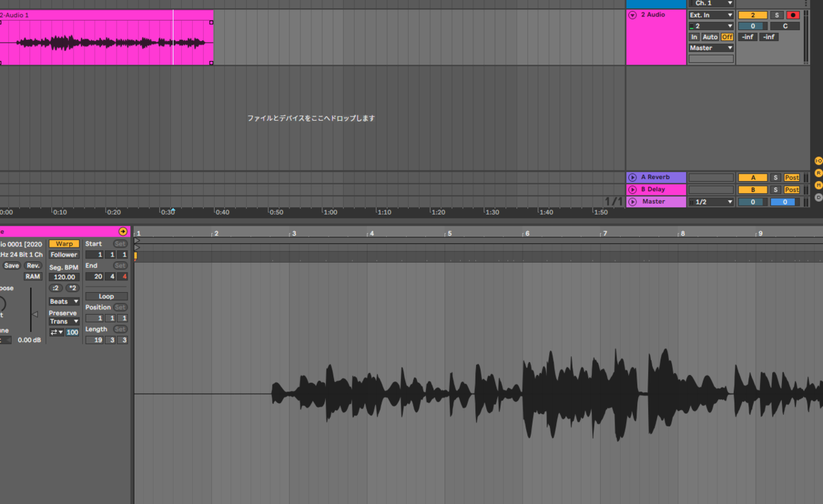This screenshot has height=504, width=823.
Task: Click the transient envelope 100 field
Action: (x=73, y=333)
